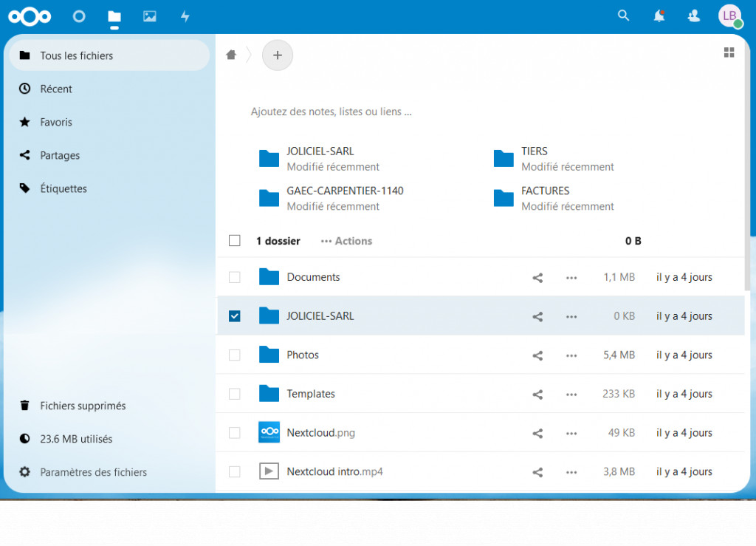The height and width of the screenshot is (546, 756).
Task: Open the search magnifier icon
Action: pos(624,16)
